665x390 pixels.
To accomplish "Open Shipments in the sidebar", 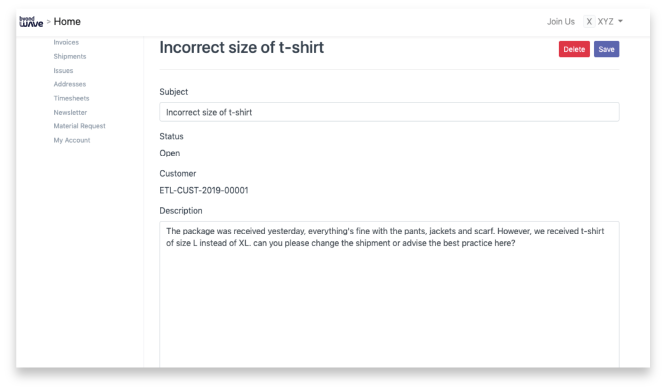I will point(70,56).
